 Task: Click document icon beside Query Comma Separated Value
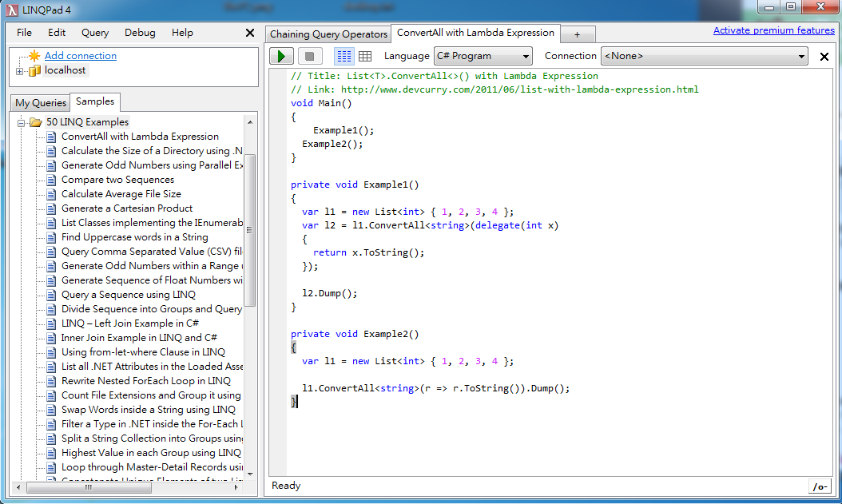coord(51,252)
